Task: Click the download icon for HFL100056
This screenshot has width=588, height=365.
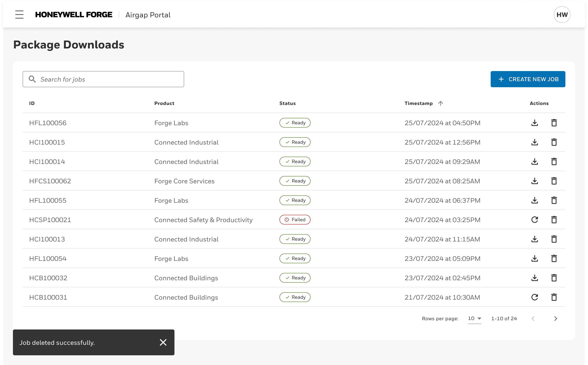Action: tap(534, 123)
